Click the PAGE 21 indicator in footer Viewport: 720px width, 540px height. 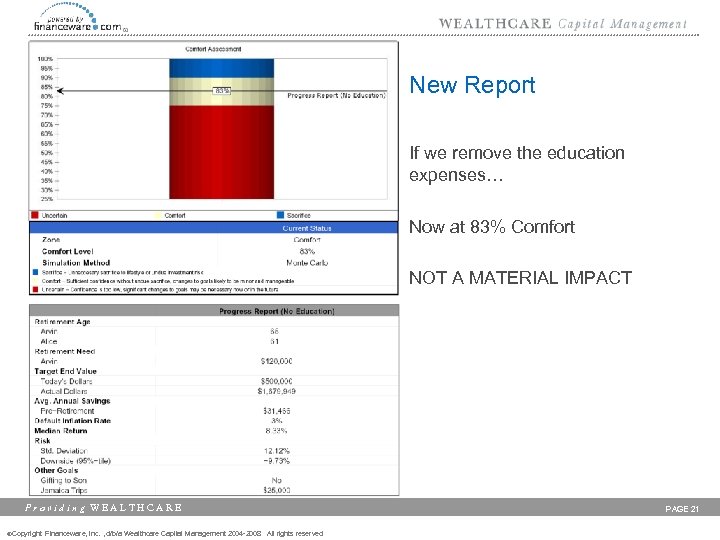(682, 509)
